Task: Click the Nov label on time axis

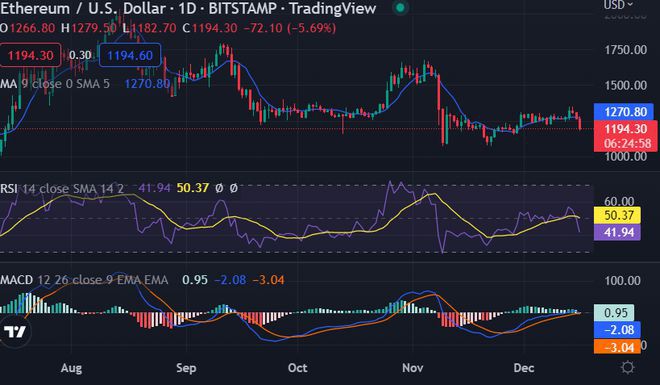Action: [412, 368]
